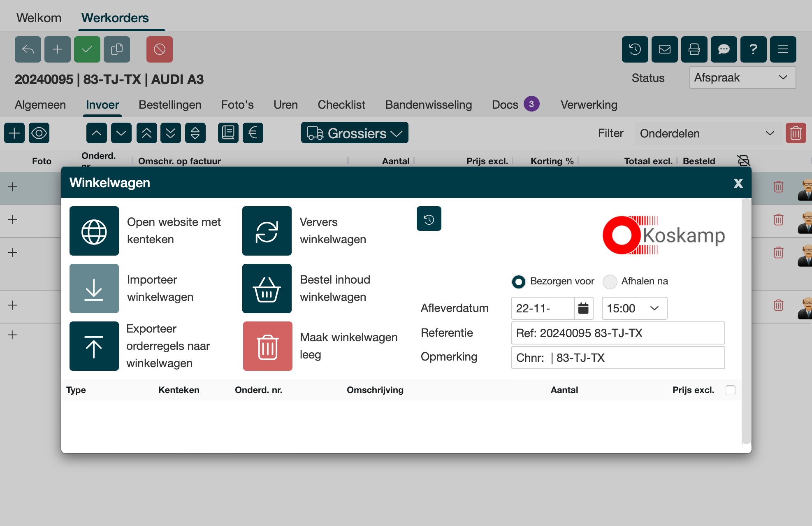Open the Afspraak status dropdown
The image size is (812, 526).
(x=742, y=78)
